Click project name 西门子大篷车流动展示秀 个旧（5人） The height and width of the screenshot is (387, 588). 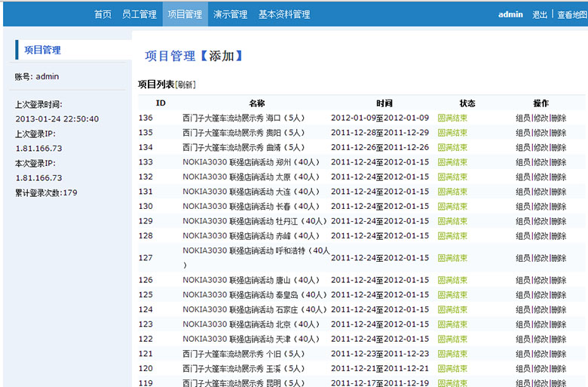[x=243, y=354]
